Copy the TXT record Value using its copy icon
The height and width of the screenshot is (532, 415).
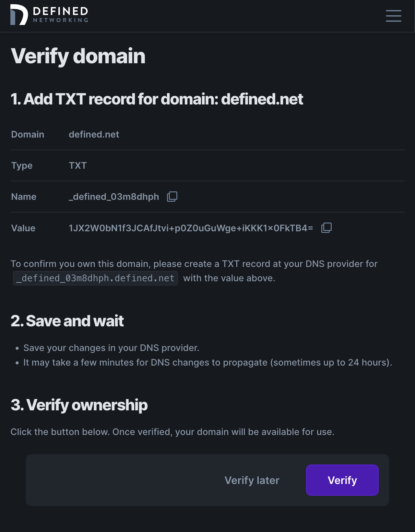click(x=326, y=228)
